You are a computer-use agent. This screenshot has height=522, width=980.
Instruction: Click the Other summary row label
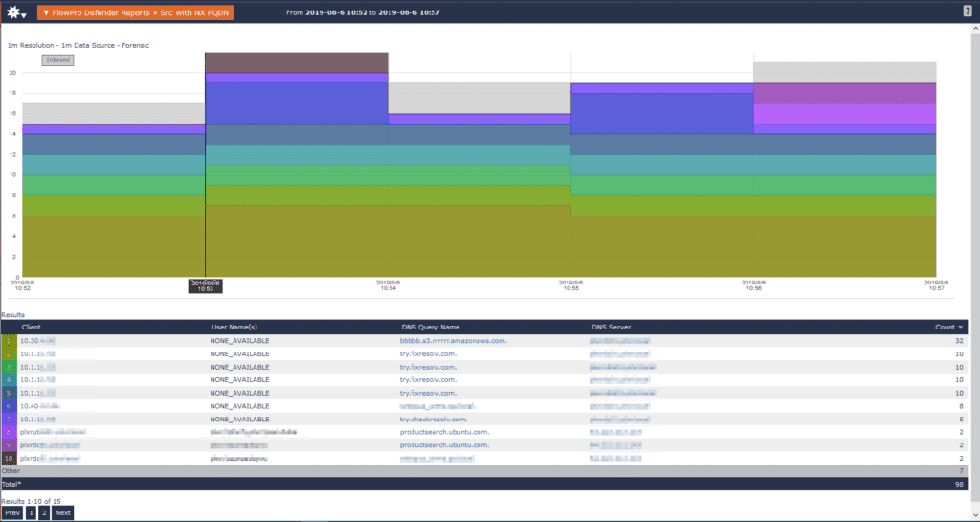point(11,470)
